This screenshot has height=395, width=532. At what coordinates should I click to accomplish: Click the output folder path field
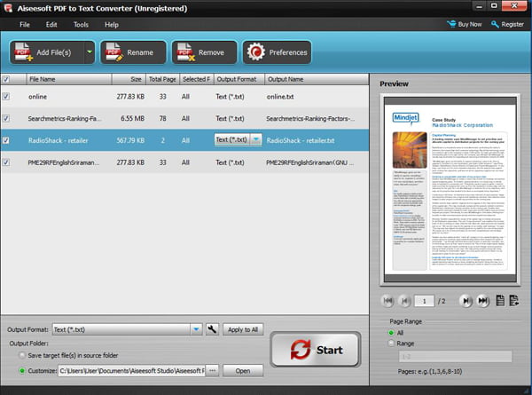[x=131, y=370]
